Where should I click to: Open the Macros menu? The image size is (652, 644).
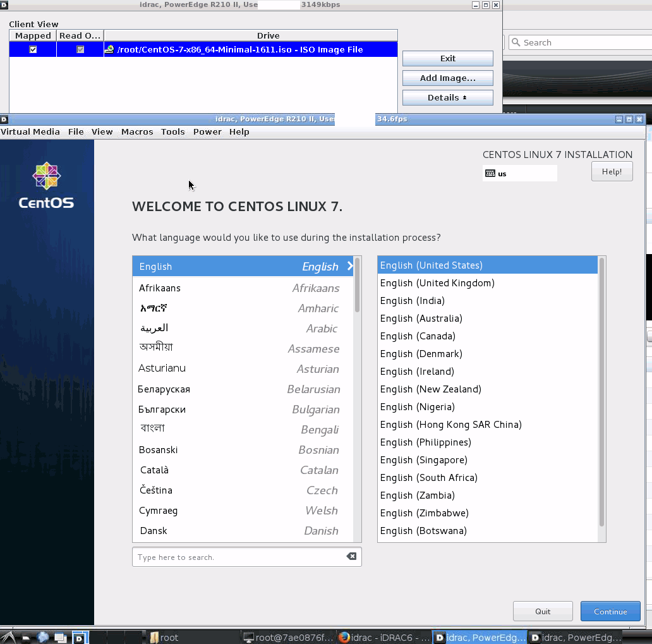pos(137,132)
